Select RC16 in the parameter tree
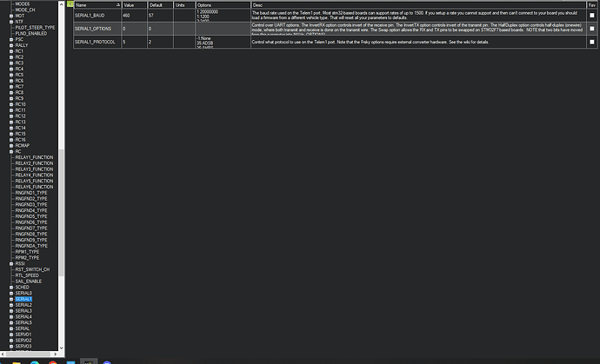This screenshot has height=364, width=600. (20, 140)
